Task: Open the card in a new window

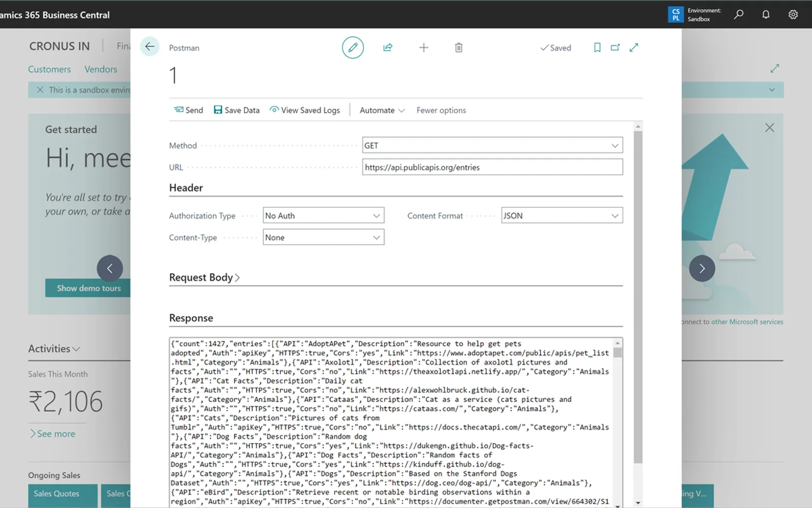Action: tap(615, 47)
